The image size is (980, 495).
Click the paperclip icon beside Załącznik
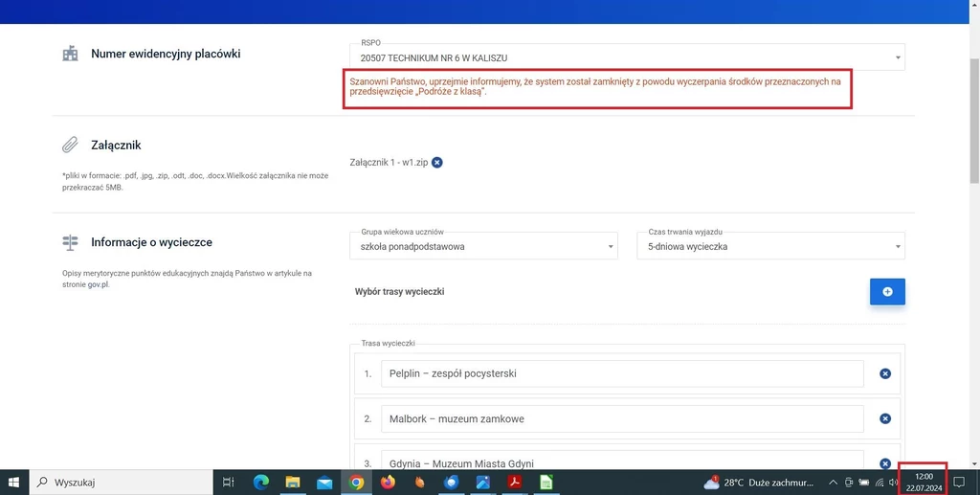click(70, 145)
